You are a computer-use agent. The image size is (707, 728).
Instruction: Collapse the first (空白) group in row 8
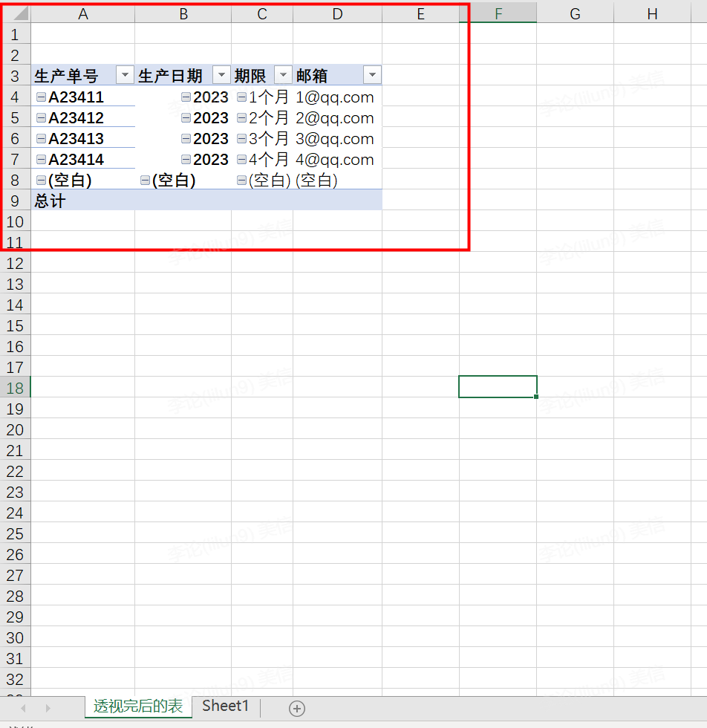coord(41,180)
